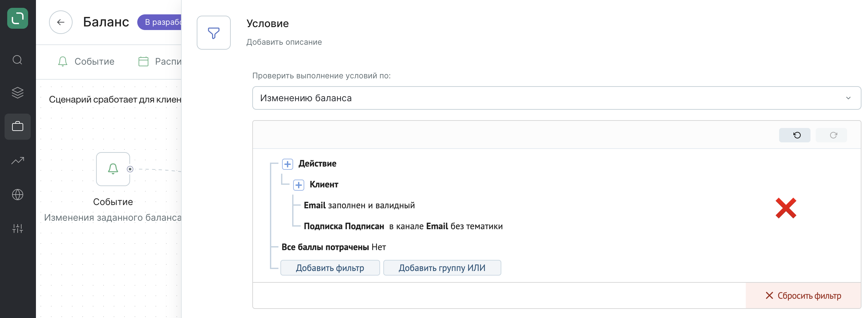Switch to the 'Расписание' tab with calendar icon
The width and height of the screenshot is (868, 318).
[x=160, y=62]
